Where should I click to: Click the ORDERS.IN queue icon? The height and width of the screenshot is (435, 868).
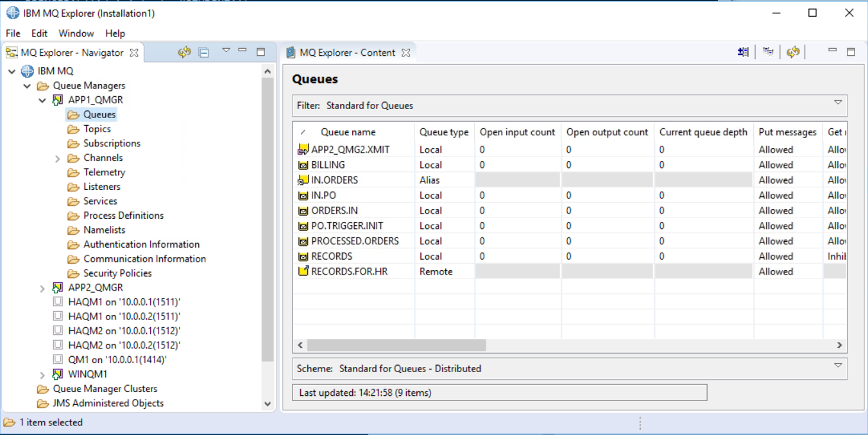pyautogui.click(x=303, y=210)
